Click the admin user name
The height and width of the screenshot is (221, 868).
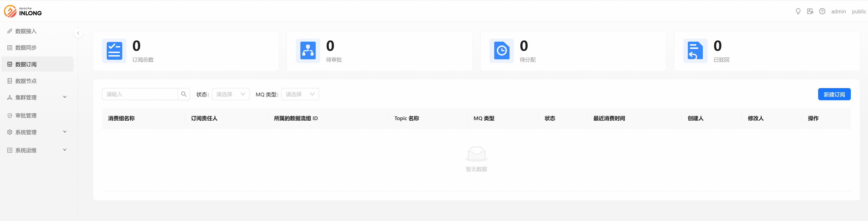point(838,11)
